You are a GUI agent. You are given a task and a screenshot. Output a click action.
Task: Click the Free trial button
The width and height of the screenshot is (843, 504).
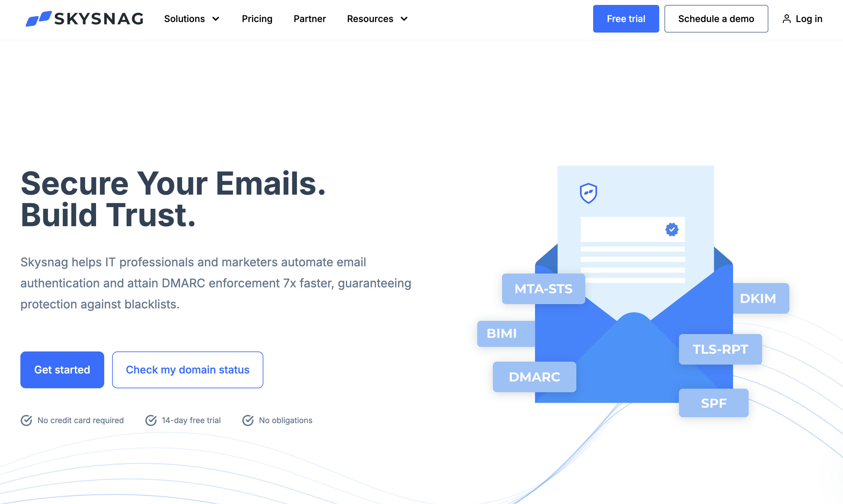coord(626,19)
